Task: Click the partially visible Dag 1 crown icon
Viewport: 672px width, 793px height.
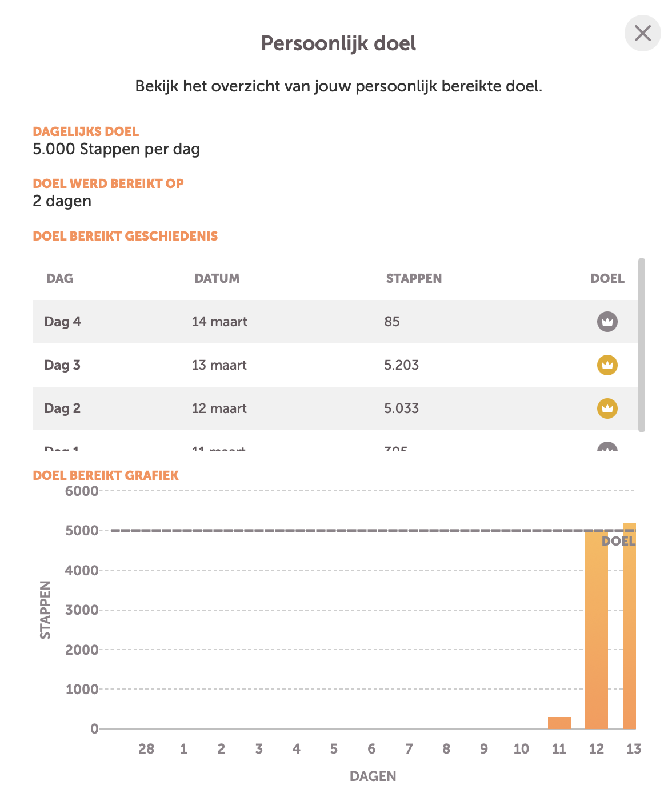Action: 607,447
